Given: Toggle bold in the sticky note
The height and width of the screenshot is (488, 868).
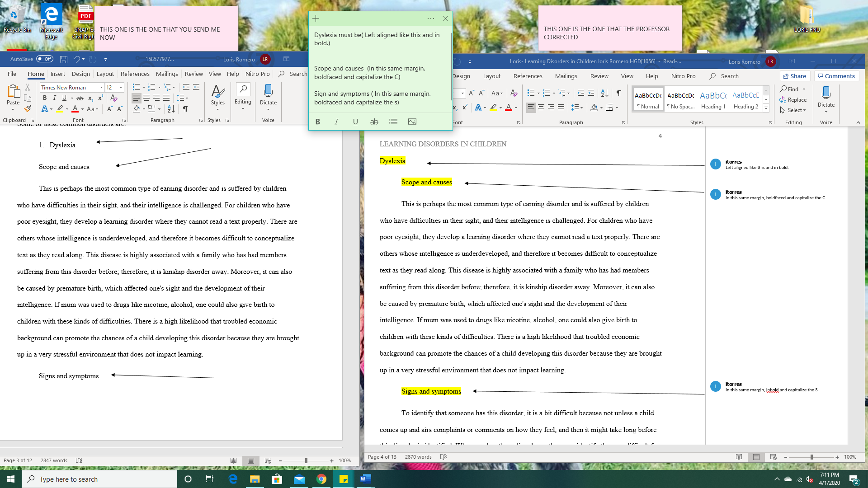Looking at the screenshot, I should (x=318, y=122).
